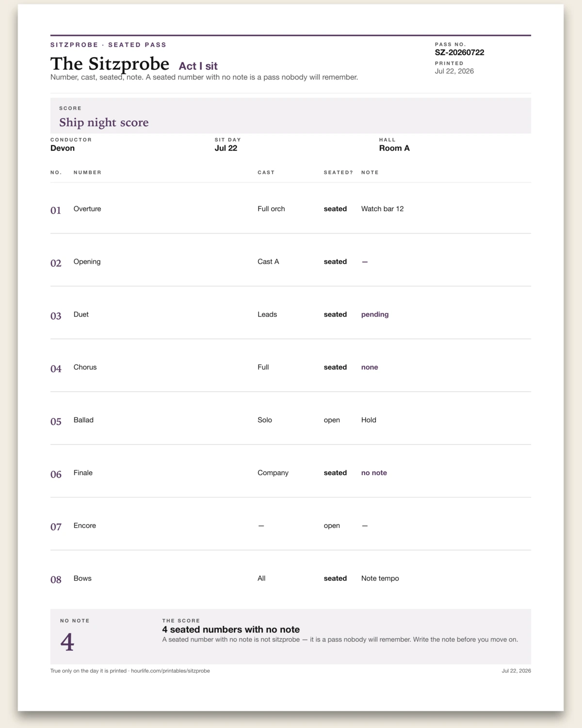Click the hourlife.com/printables/sitzprobe footer link

click(x=170, y=671)
